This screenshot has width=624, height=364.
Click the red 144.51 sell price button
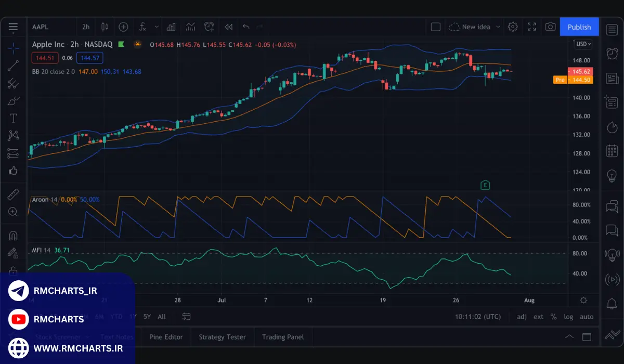click(45, 58)
